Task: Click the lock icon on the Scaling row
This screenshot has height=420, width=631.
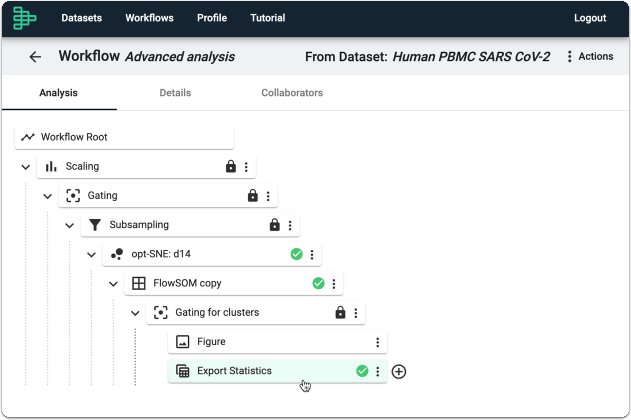Action: tap(231, 166)
